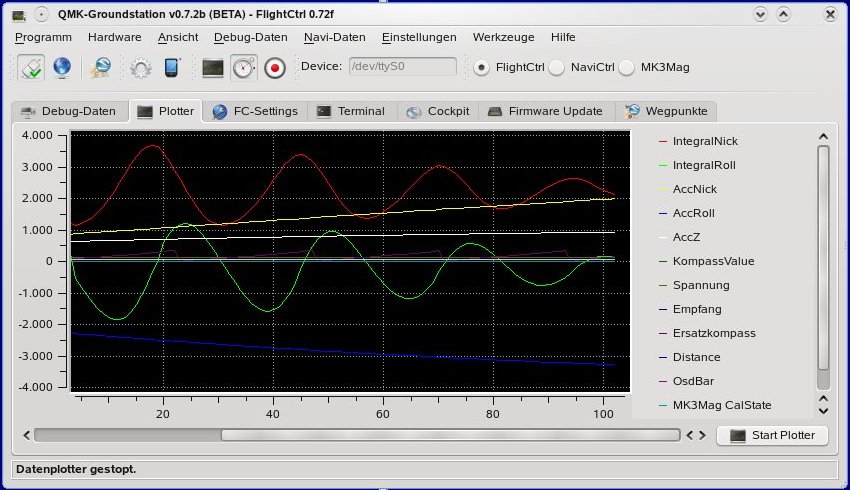Viewport: 850px width, 490px height.
Task: Click right arrow of the plot scrollbar
Action: tap(702, 435)
